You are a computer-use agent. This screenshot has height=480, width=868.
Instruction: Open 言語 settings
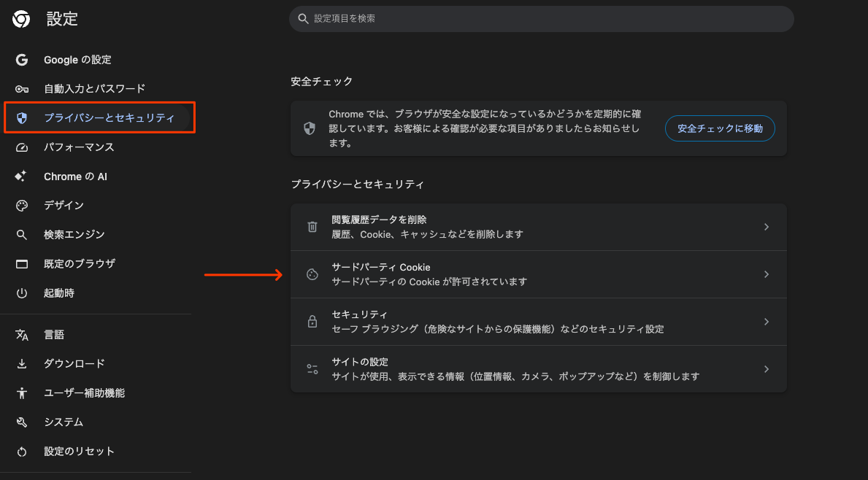point(54,335)
